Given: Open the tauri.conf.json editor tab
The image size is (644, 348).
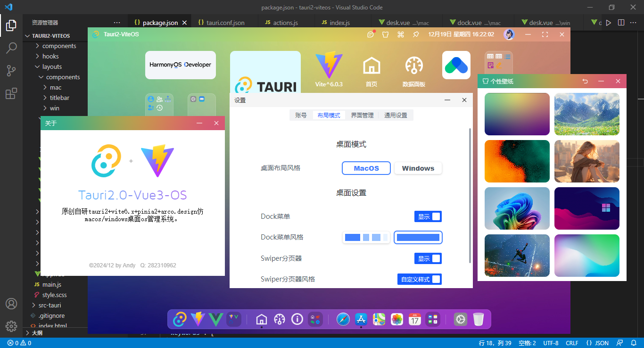Looking at the screenshot, I should (x=225, y=22).
